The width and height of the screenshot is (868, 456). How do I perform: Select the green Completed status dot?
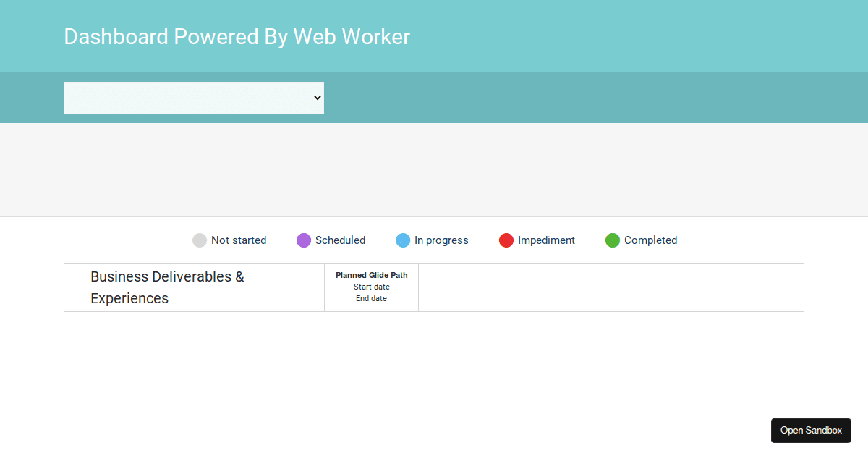(x=613, y=240)
